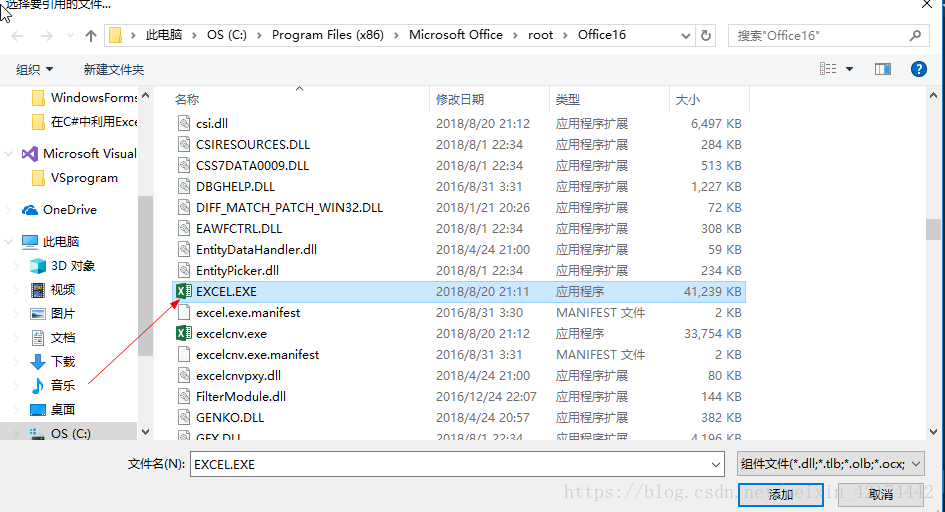Open recent locations dropdown arrow
945x512 pixels.
click(70, 36)
